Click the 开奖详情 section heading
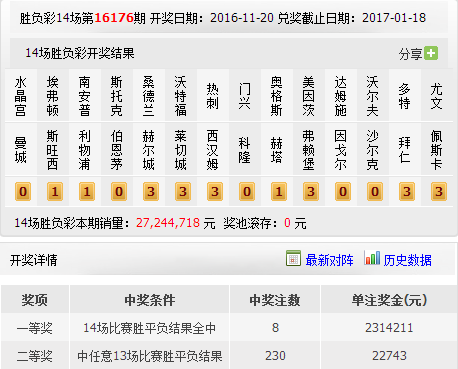The image size is (458, 369). [34, 260]
